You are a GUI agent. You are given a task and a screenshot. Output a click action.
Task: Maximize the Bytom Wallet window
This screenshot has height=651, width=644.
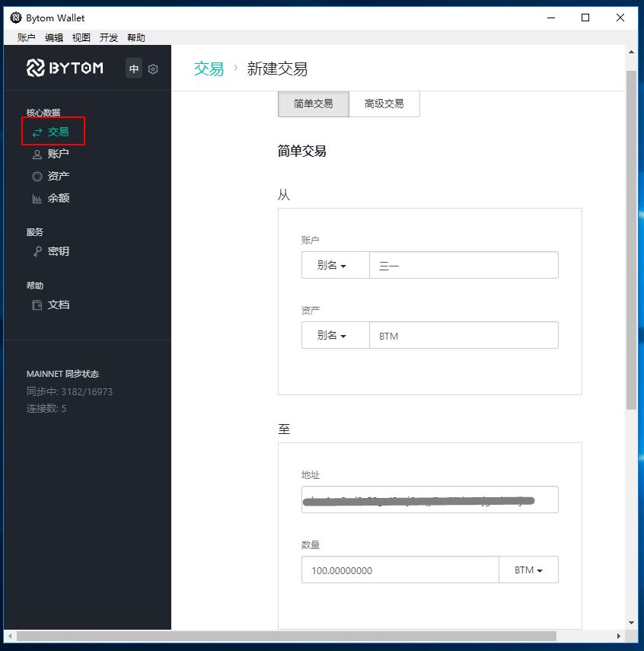pos(585,18)
